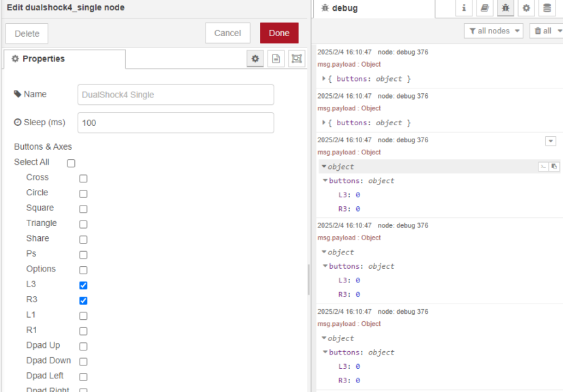Enable the Dpad Left checkbox
The width and height of the screenshot is (563, 392).
83,377
